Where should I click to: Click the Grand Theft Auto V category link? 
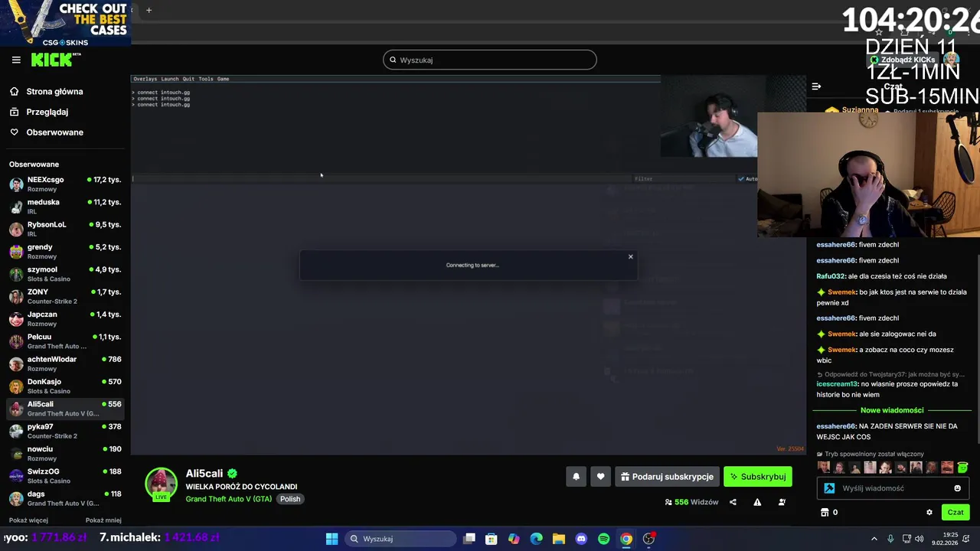[228, 499]
